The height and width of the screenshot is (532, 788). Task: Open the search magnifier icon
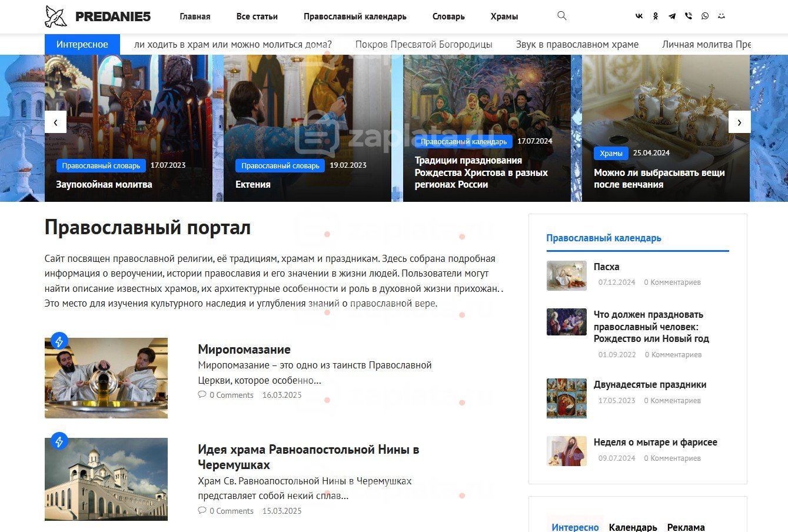point(562,16)
